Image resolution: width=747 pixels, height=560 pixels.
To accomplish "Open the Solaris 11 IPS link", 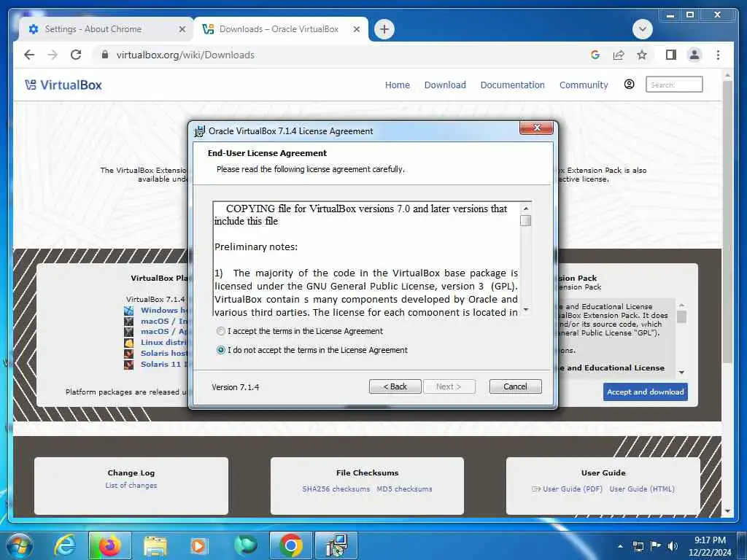I will coord(163,365).
